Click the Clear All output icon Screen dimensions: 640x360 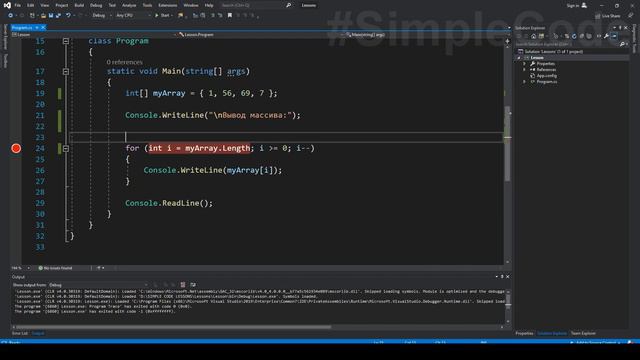tap(183, 285)
